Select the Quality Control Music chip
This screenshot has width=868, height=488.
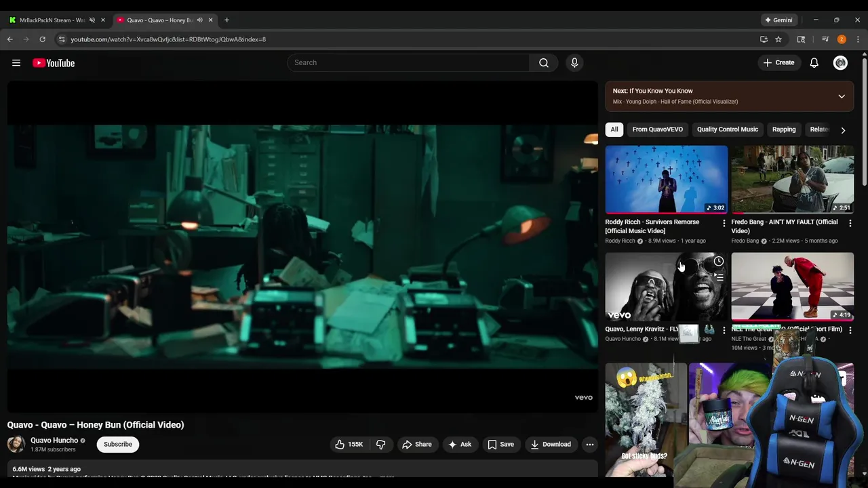(x=728, y=129)
